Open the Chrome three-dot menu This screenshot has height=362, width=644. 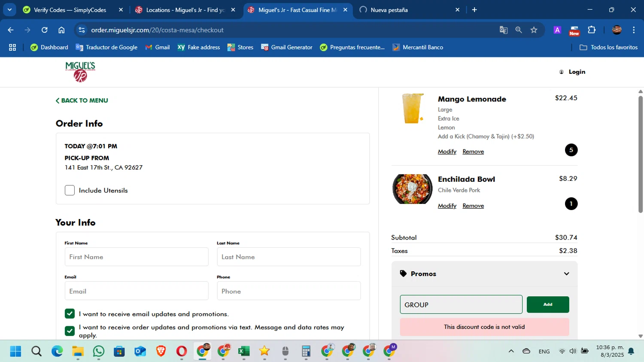coord(634,30)
